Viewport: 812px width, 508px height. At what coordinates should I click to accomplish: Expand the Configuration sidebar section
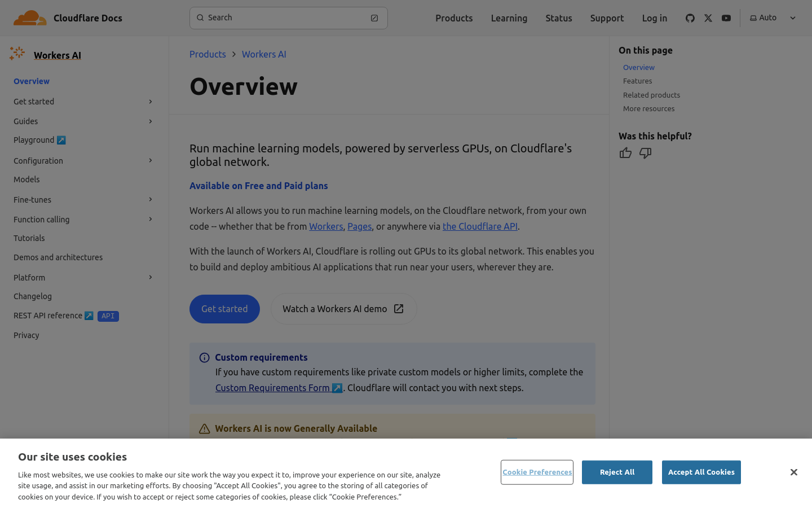(x=151, y=160)
